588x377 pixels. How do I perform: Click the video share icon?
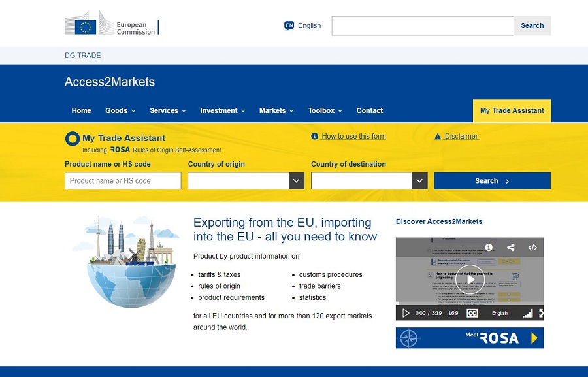click(511, 248)
